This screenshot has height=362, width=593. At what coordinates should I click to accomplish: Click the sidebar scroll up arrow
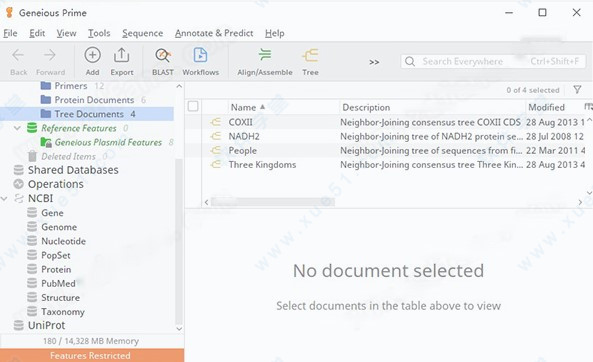pyautogui.click(x=179, y=86)
